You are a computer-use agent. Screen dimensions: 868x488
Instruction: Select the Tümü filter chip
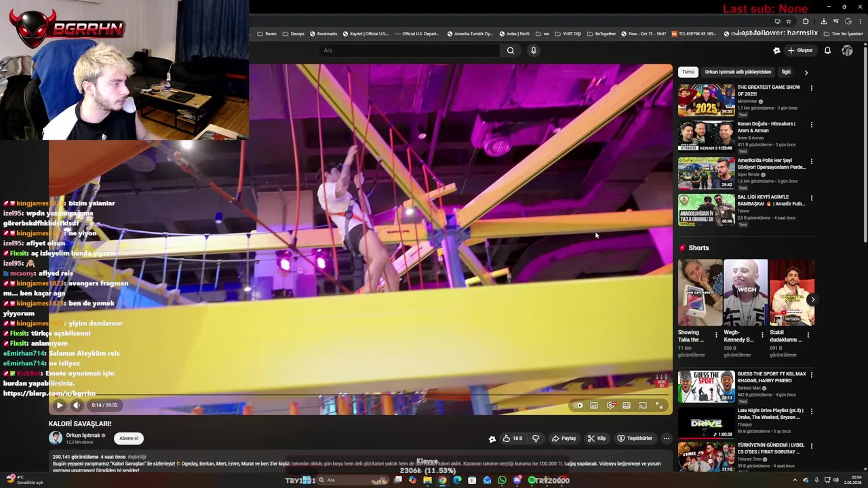[688, 72]
